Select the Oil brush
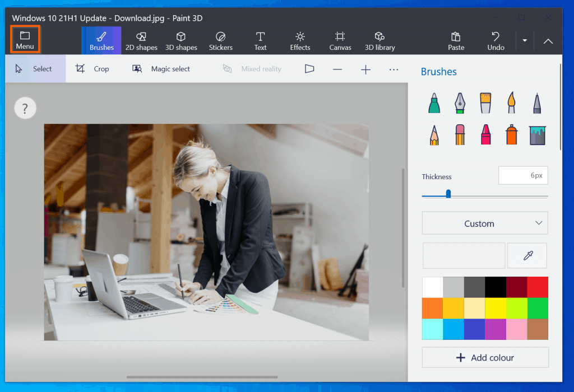 (x=485, y=102)
